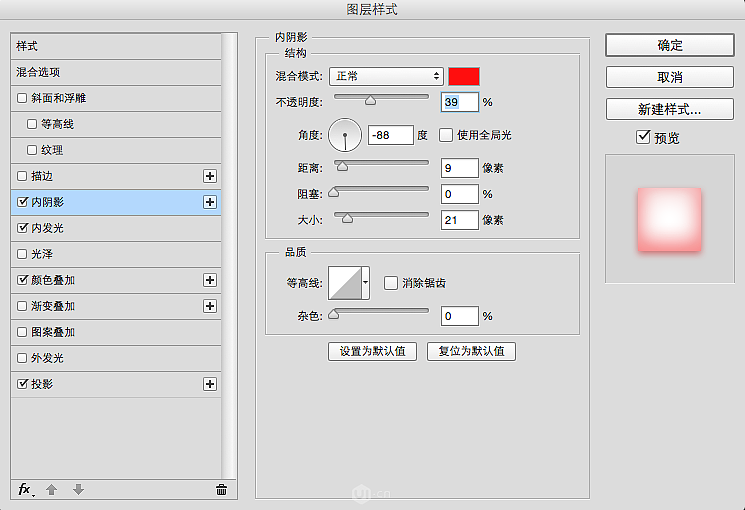
Task: Confirm with the 确定 button
Action: tap(670, 45)
